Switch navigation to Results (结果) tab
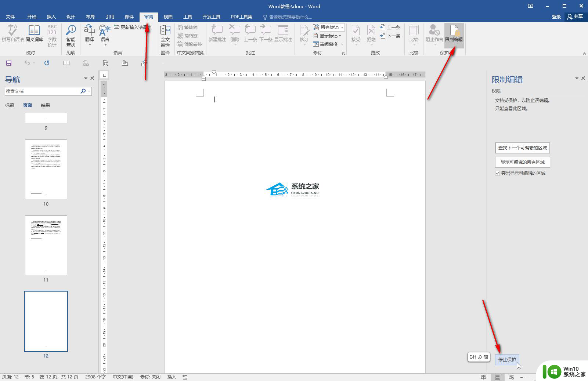Viewport: 588px width, 381px height. (46, 105)
